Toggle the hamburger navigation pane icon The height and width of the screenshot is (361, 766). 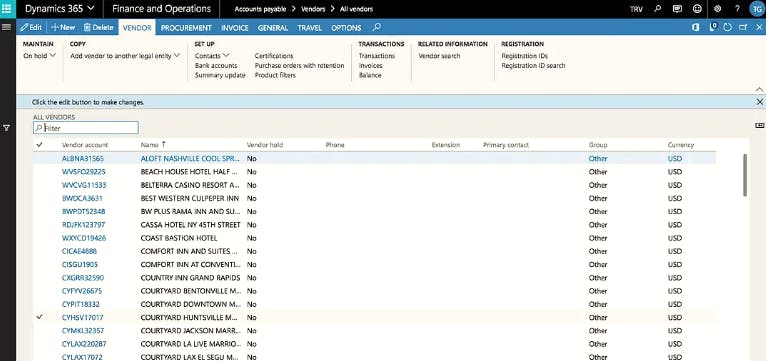7,27
